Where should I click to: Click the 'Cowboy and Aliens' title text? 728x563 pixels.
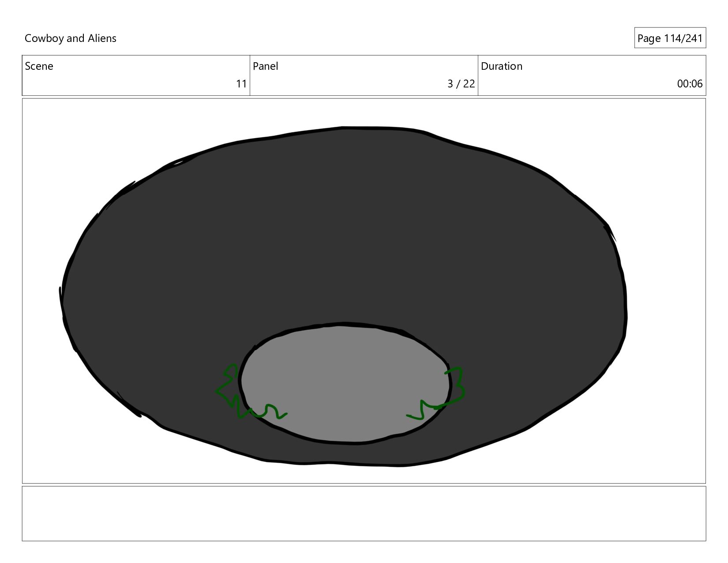coord(71,38)
